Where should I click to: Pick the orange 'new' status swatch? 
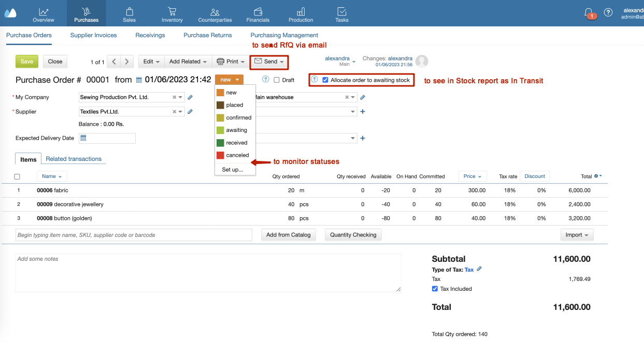click(x=220, y=93)
